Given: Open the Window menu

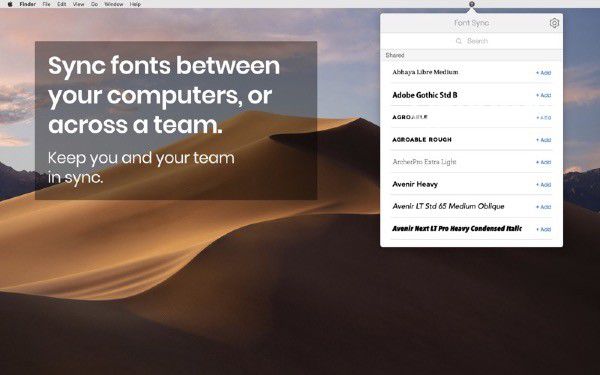Looking at the screenshot, I should 114,4.
